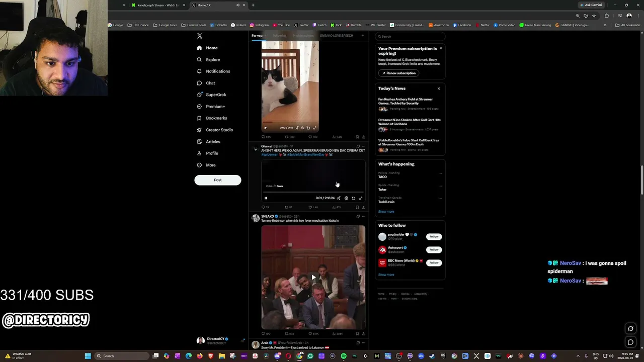Screen dimensions: 644x362
Task: Open Explore in the X sidebar
Action: 208,60
